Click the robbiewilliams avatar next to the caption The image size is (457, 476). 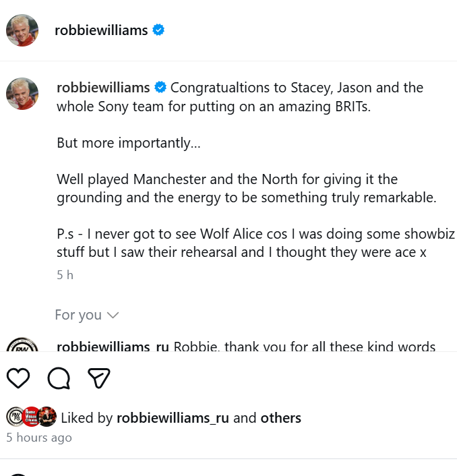[22, 93]
